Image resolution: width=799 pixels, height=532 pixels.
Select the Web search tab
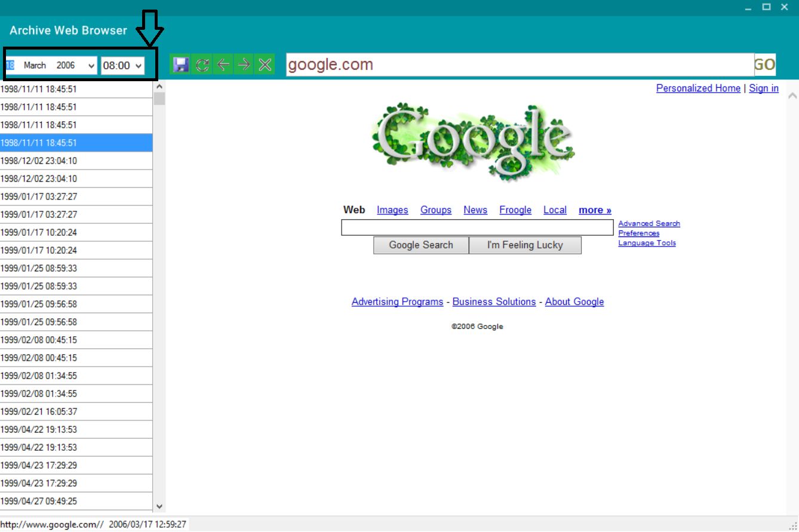pyautogui.click(x=354, y=210)
